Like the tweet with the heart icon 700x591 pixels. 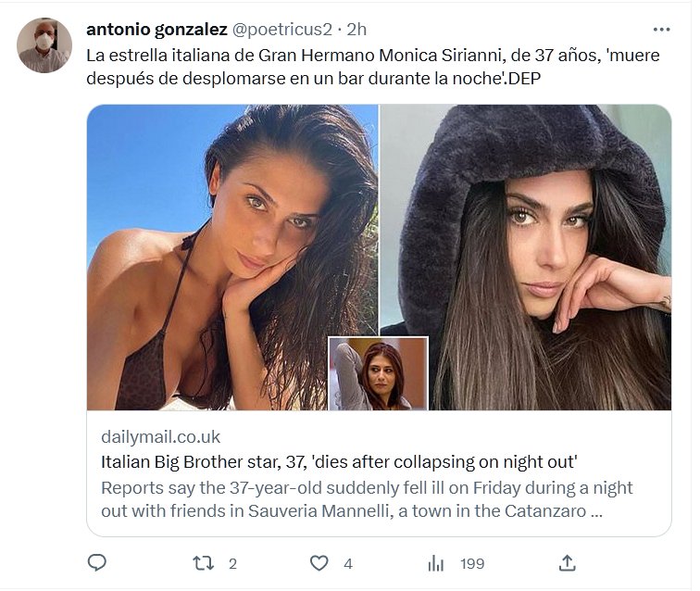[x=319, y=562]
